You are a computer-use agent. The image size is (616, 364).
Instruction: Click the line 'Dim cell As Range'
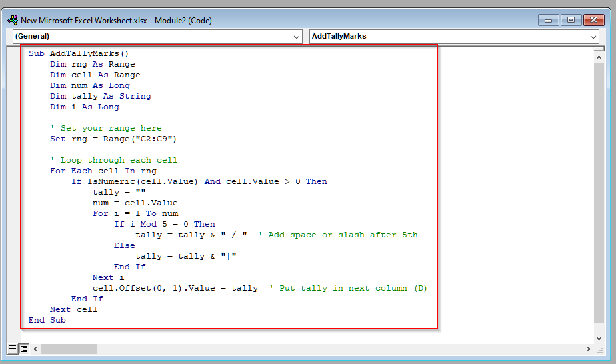tap(95, 75)
